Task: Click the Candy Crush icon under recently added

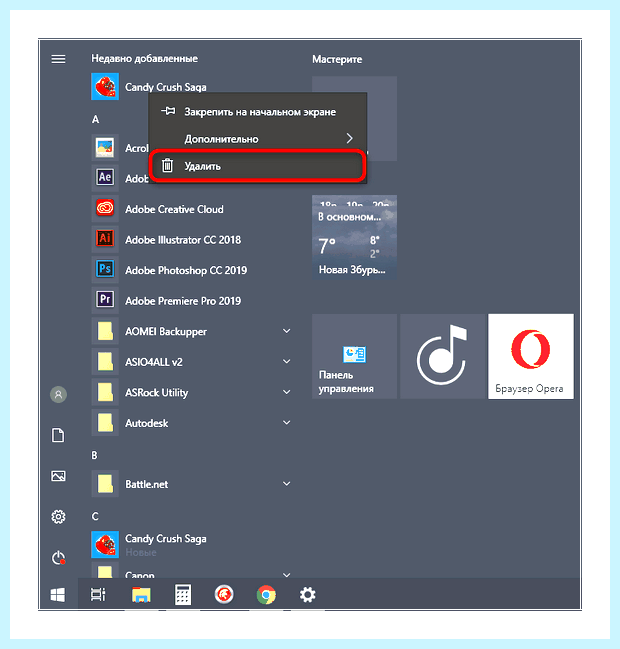Action: (x=105, y=87)
